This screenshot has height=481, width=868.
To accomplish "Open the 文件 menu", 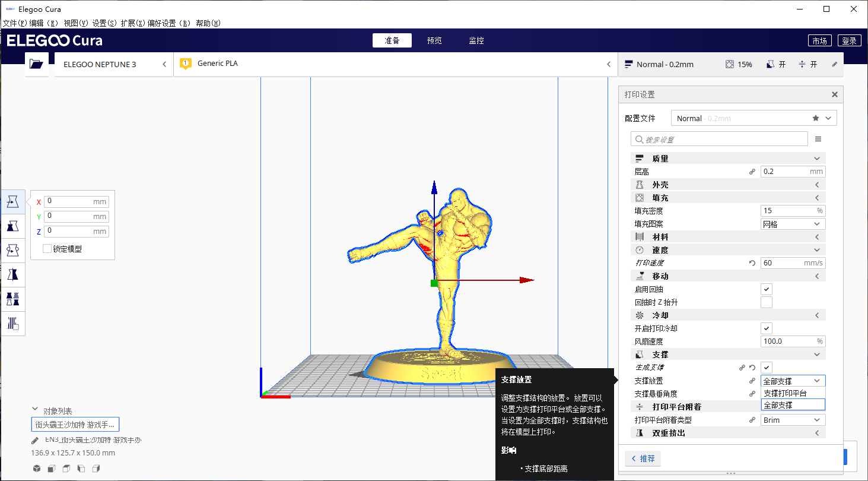I will [x=15, y=23].
